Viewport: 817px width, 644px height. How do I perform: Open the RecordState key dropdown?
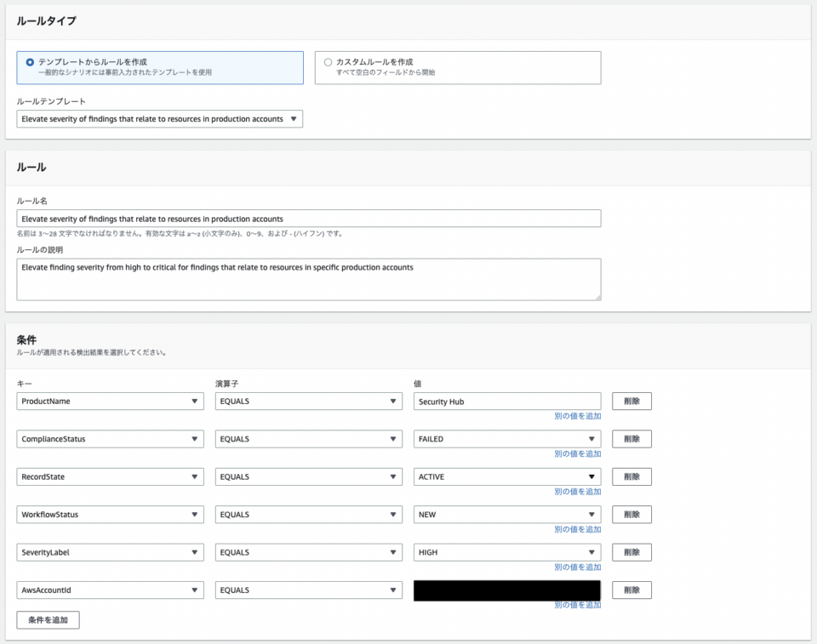pos(110,476)
